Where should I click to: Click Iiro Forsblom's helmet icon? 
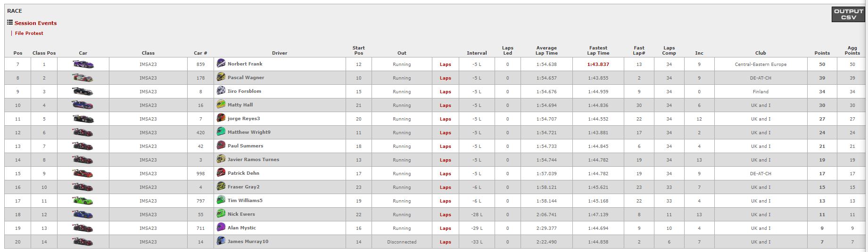(x=221, y=91)
